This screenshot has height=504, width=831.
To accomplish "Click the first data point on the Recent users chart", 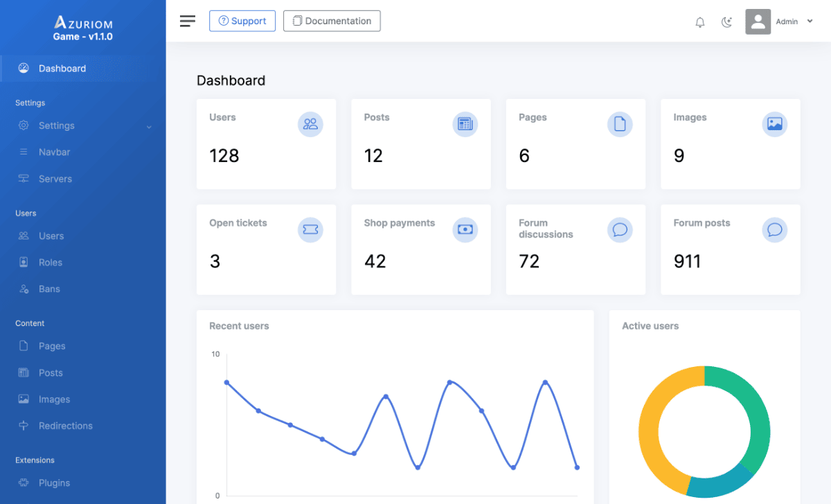I will [226, 382].
